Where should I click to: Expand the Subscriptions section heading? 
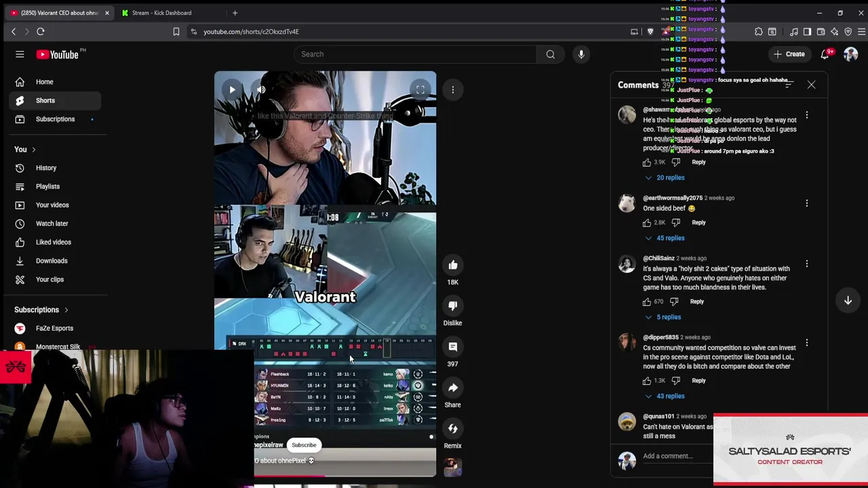point(41,310)
